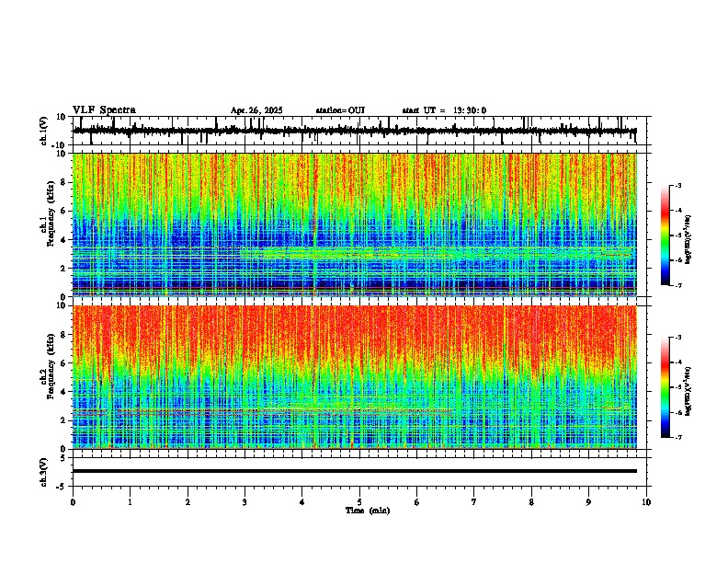Click the "4" kHz tick on ch.1 frequency axis
The image size is (728, 563).
coord(64,240)
